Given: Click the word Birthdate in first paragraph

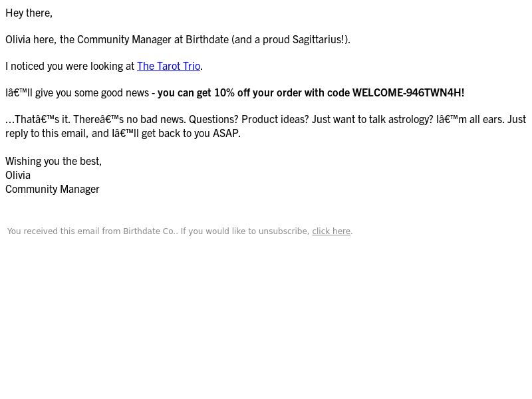Looking at the screenshot, I should (x=207, y=40).
